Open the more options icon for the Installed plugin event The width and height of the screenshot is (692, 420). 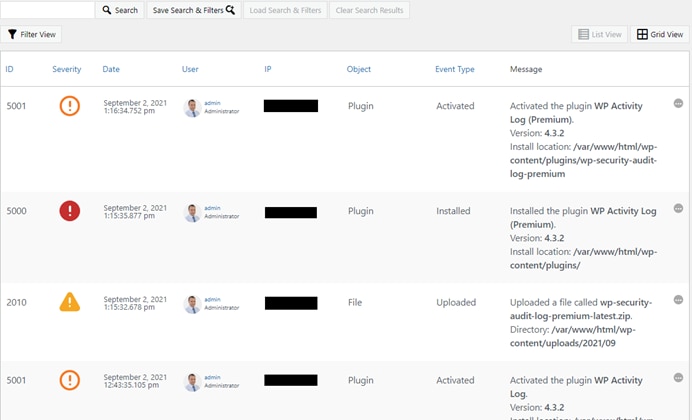click(x=678, y=208)
